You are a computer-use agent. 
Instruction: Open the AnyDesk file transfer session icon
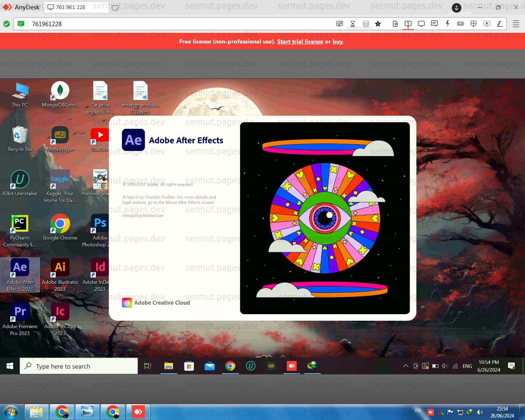(x=395, y=24)
